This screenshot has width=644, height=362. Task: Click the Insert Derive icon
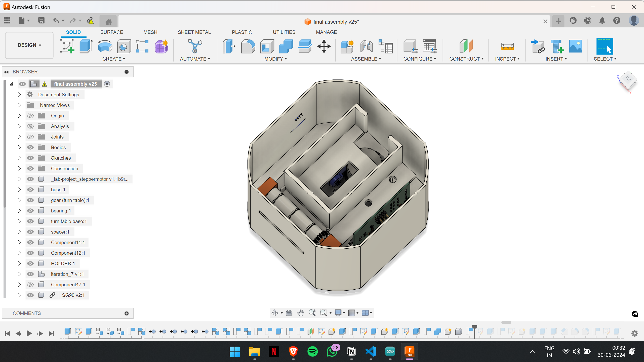click(x=538, y=46)
